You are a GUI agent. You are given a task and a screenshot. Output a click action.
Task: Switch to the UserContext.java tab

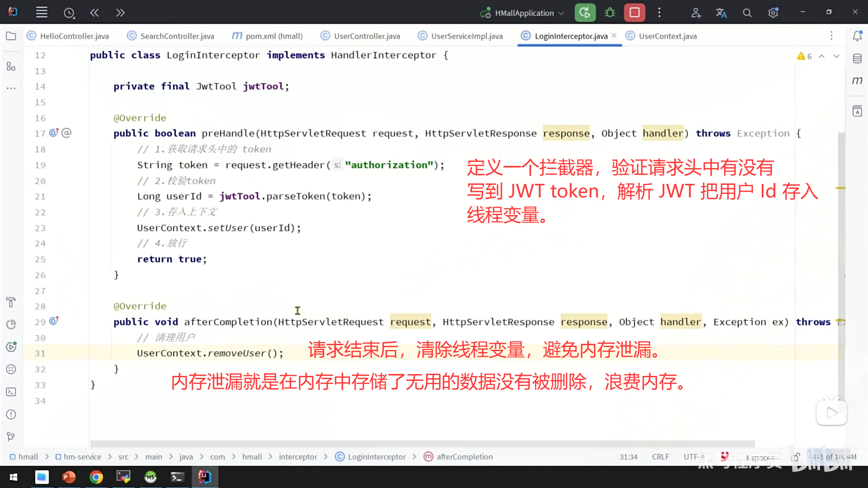(667, 36)
